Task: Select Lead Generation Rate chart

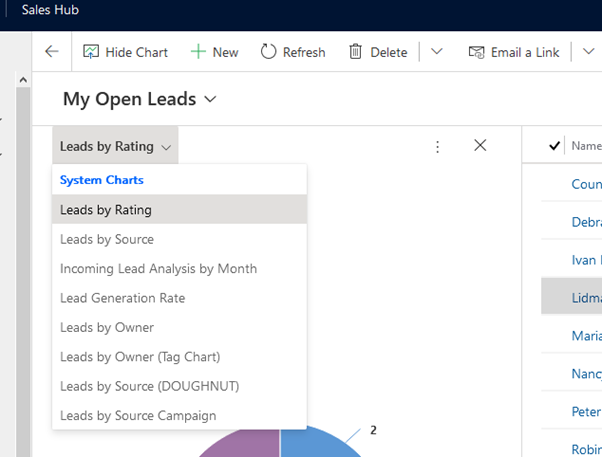Action: pyautogui.click(x=122, y=297)
